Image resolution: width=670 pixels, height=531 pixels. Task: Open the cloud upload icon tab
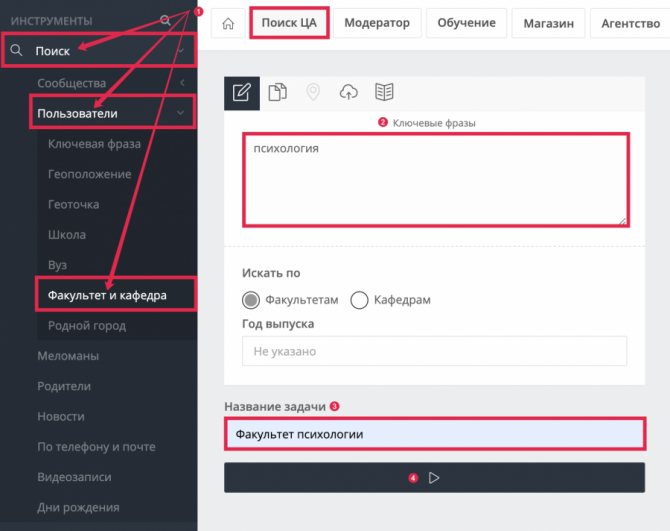coord(349,92)
